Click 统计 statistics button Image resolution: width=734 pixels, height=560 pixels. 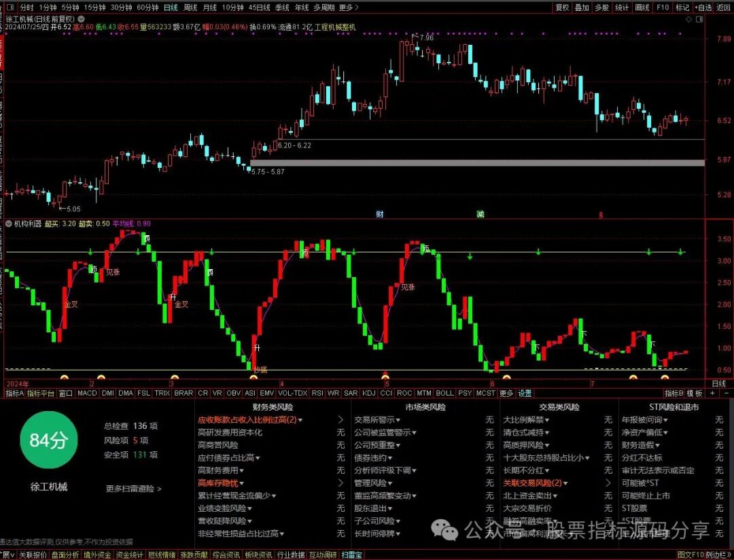[x=622, y=7]
